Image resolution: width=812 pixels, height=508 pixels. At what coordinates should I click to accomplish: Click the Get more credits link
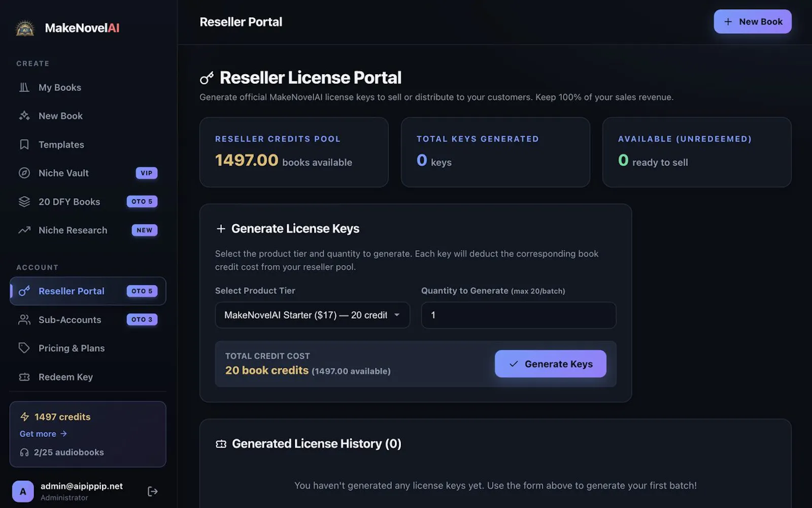(43, 434)
